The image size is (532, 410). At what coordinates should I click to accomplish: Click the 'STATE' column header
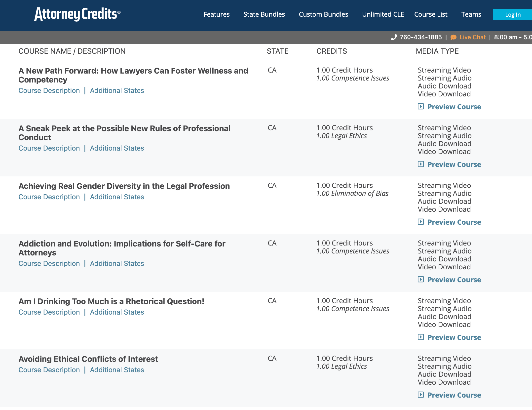pyautogui.click(x=278, y=51)
